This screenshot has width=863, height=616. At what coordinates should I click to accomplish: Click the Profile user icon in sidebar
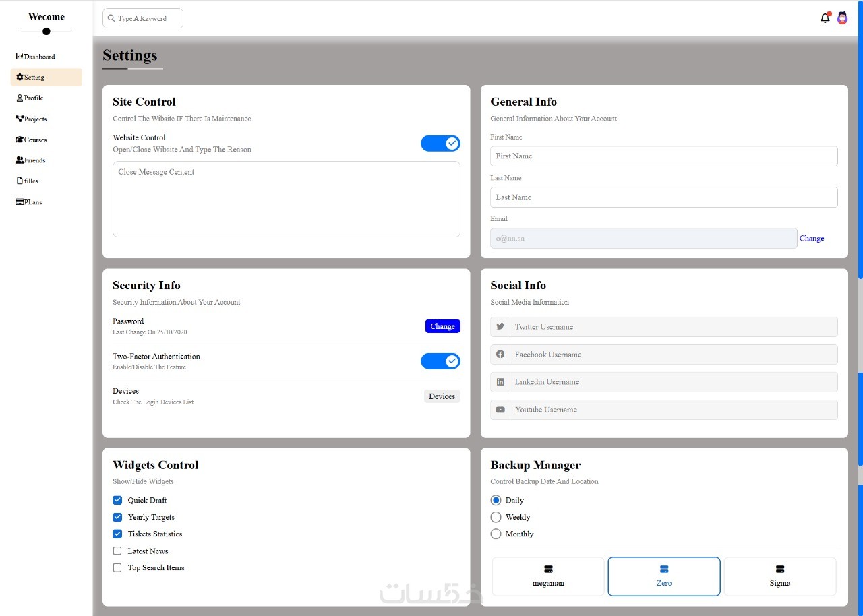coord(20,98)
